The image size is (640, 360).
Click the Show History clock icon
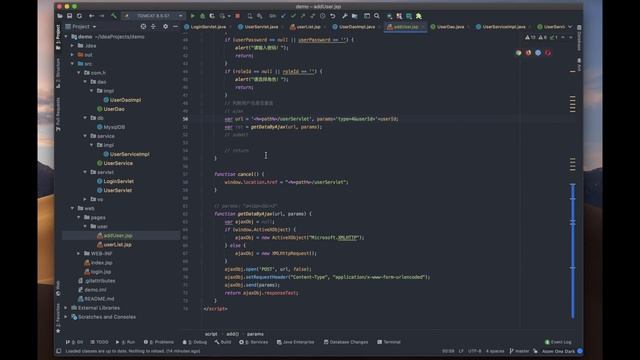point(322,16)
